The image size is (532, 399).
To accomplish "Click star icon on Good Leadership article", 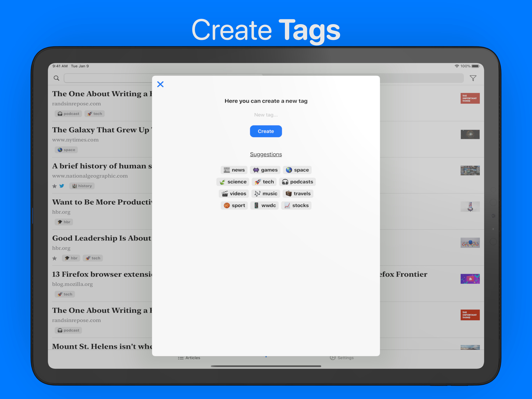I will (x=55, y=258).
